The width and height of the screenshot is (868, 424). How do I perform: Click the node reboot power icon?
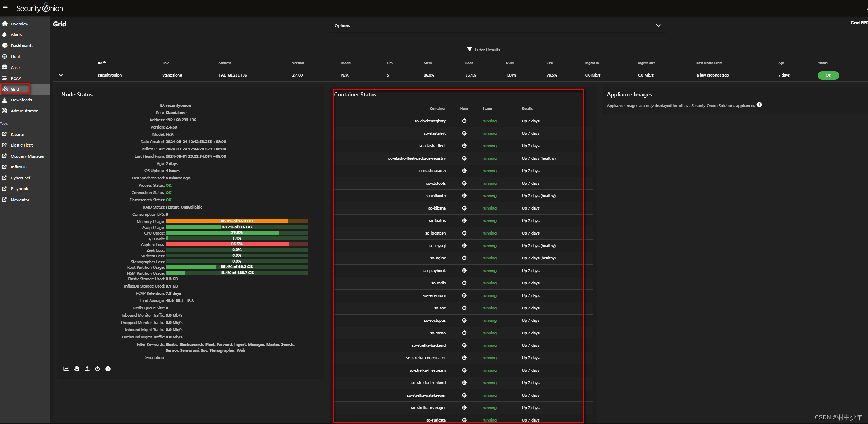(97, 369)
